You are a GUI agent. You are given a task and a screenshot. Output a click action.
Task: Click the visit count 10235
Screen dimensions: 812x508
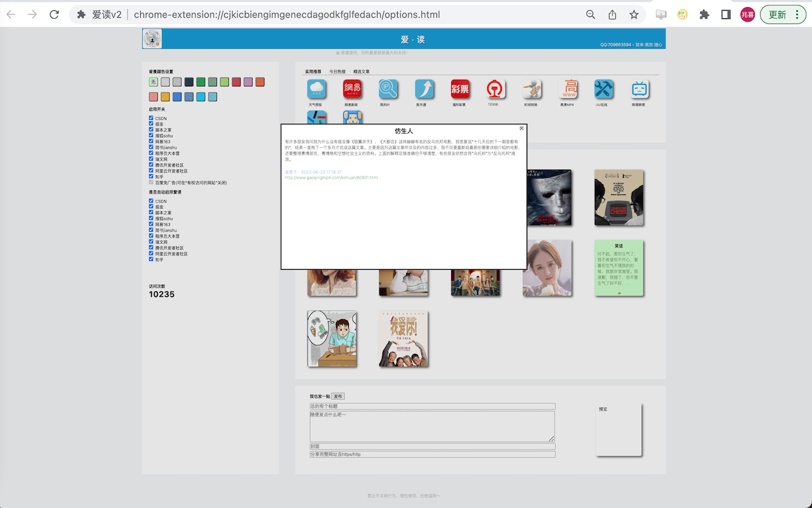pos(162,295)
